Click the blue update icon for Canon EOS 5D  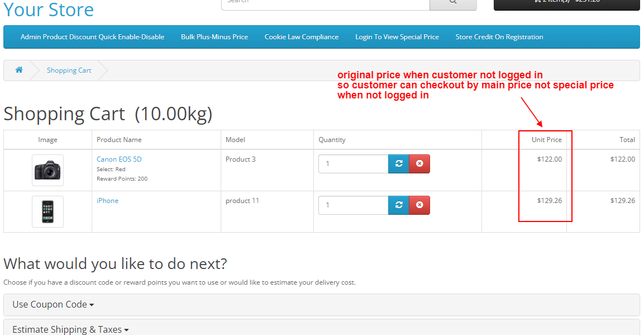[x=398, y=163]
